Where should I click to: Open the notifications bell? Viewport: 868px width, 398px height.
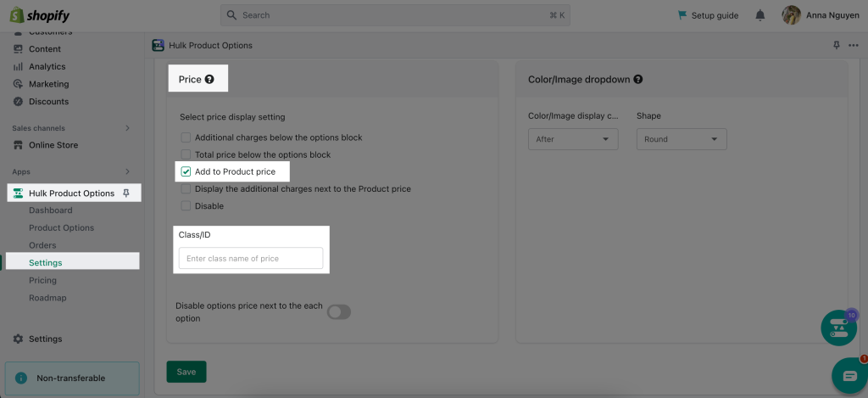(x=760, y=15)
